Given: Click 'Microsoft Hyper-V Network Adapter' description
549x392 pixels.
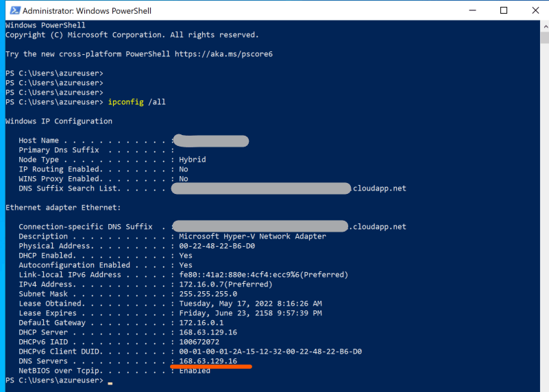Looking at the screenshot, I should pyautogui.click(x=252, y=236).
